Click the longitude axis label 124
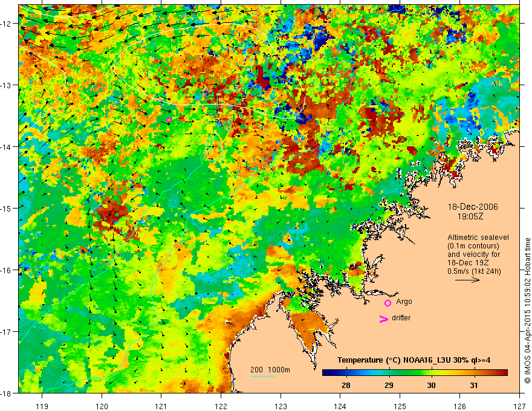This screenshot has width=532, height=411. pyautogui.click(x=340, y=406)
